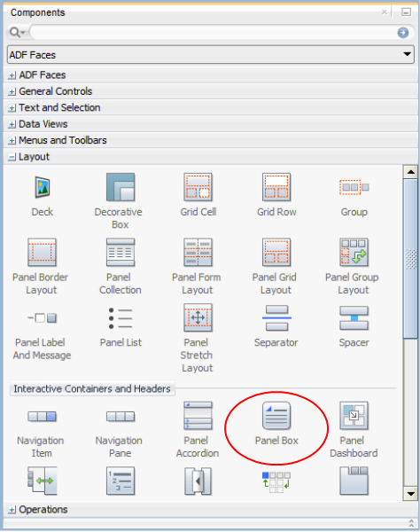The height and width of the screenshot is (532, 420).
Task: Click the Interactive Containers and Headers heading
Action: (92, 388)
